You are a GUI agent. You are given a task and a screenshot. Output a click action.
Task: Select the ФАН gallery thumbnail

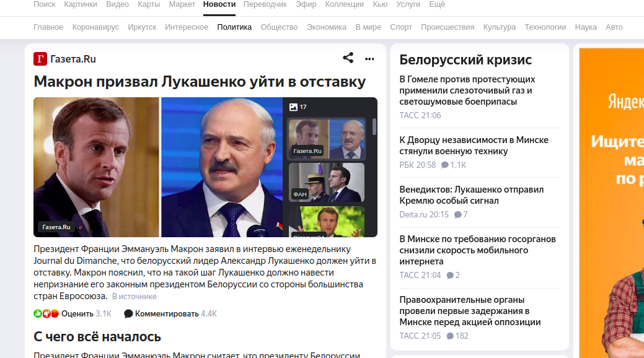(327, 182)
